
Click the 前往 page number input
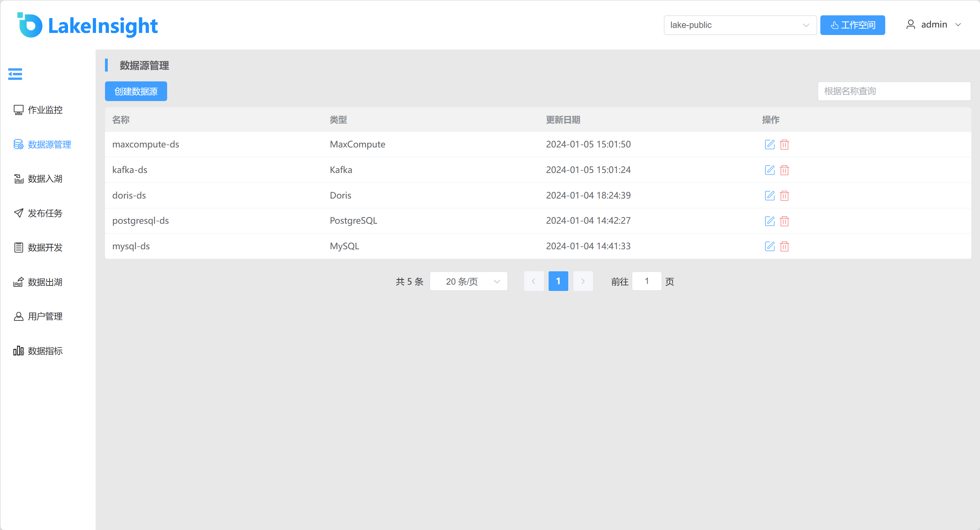(x=647, y=282)
